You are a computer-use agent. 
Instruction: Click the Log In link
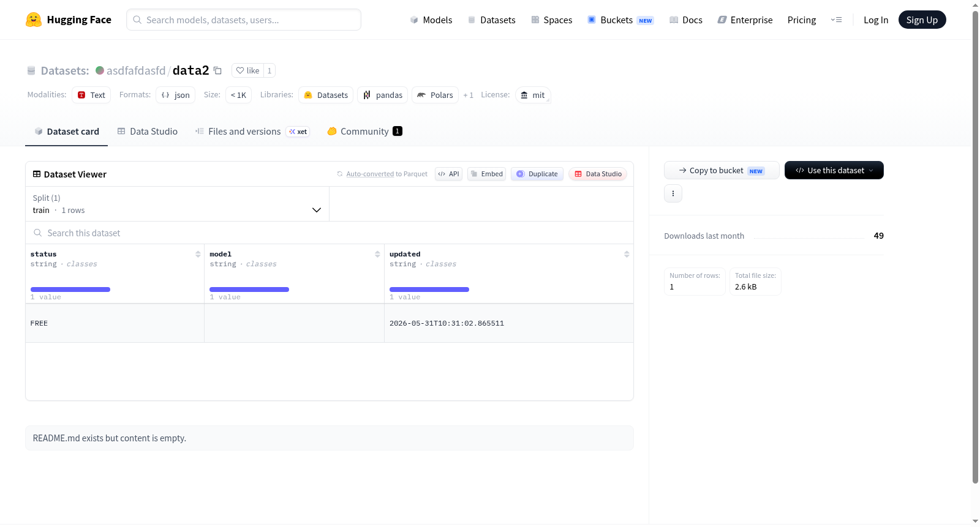876,20
